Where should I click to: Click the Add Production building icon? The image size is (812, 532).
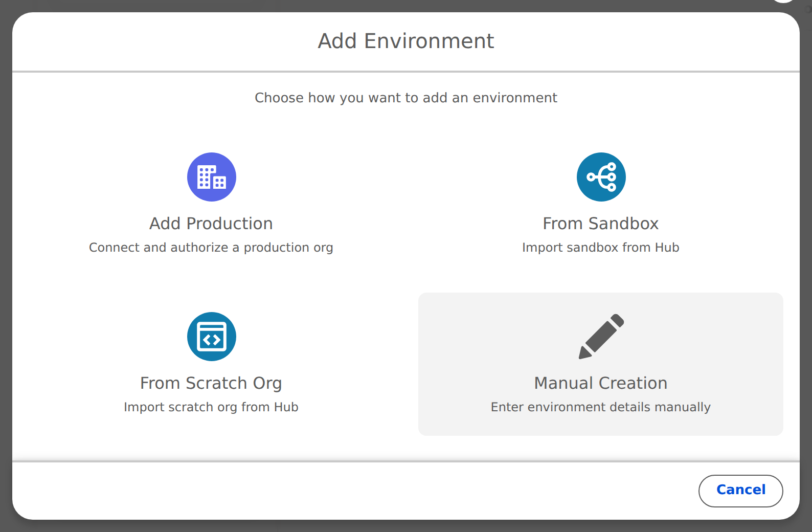click(211, 177)
